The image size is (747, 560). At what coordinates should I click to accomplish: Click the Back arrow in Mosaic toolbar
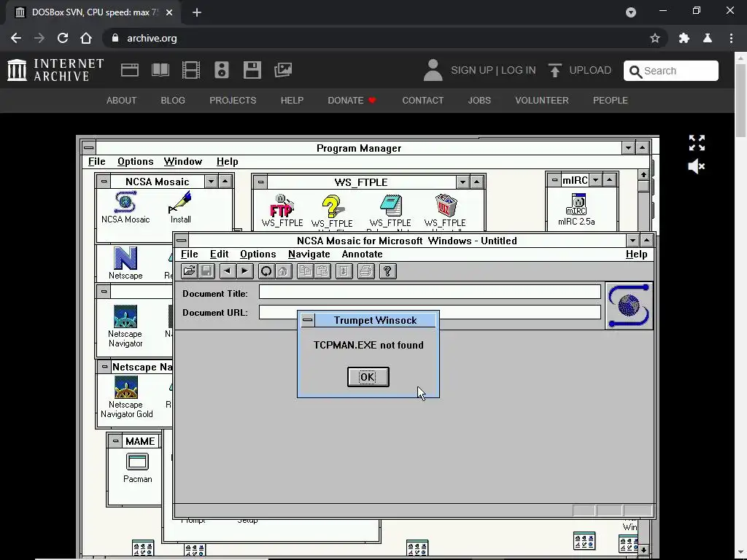(x=228, y=271)
